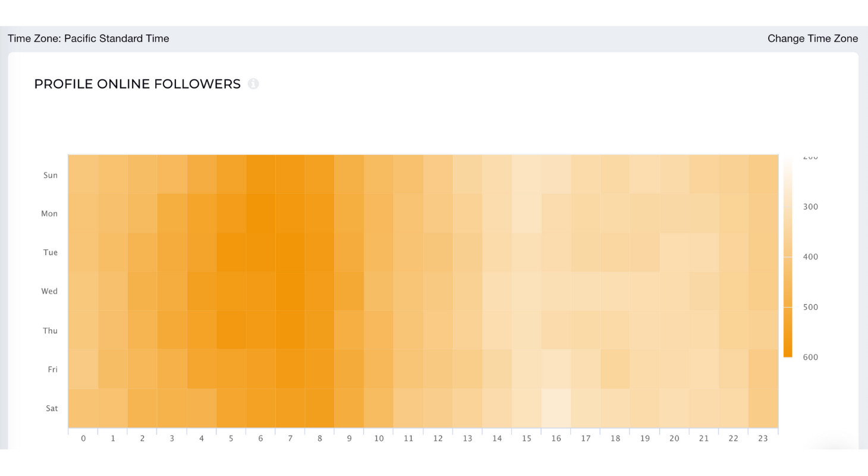
Task: Click the Time Zone: Pacific Standard Time label
Action: coord(89,39)
